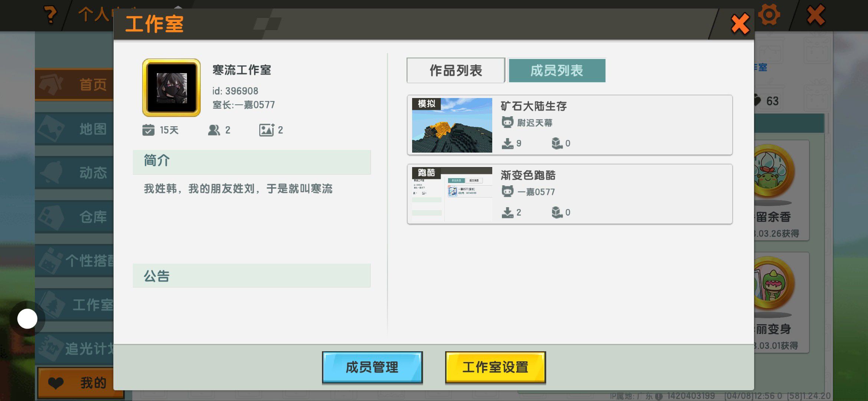Image resolution: width=868 pixels, height=401 pixels.
Task: Click download icon on 矿石大陆生存 entry
Action: [507, 143]
